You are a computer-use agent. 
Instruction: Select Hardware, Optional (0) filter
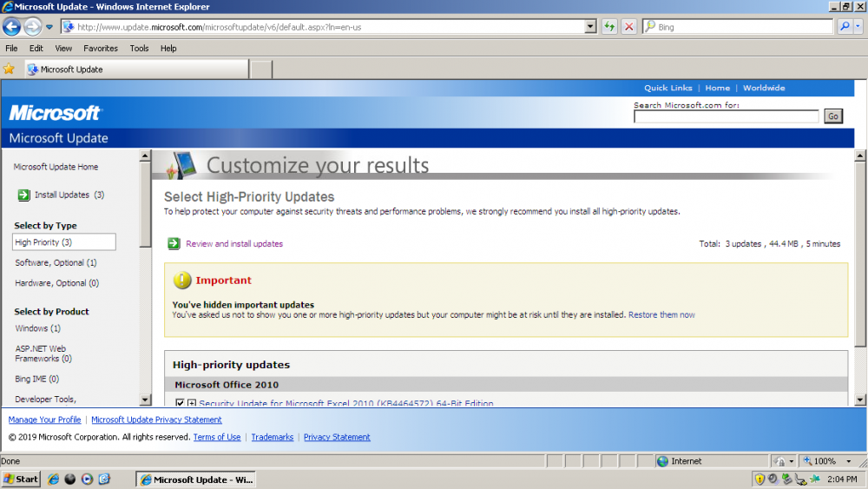tap(57, 283)
